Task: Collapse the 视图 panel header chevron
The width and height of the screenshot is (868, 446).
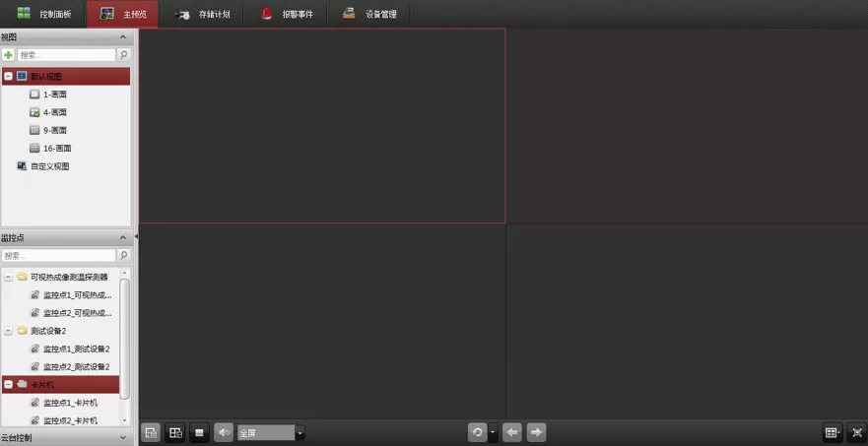Action: [123, 37]
